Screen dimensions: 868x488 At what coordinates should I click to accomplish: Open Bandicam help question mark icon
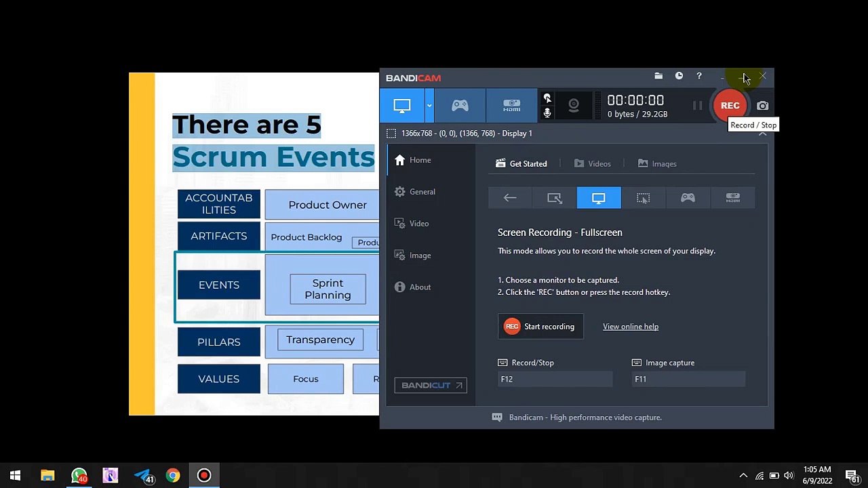[x=699, y=76]
